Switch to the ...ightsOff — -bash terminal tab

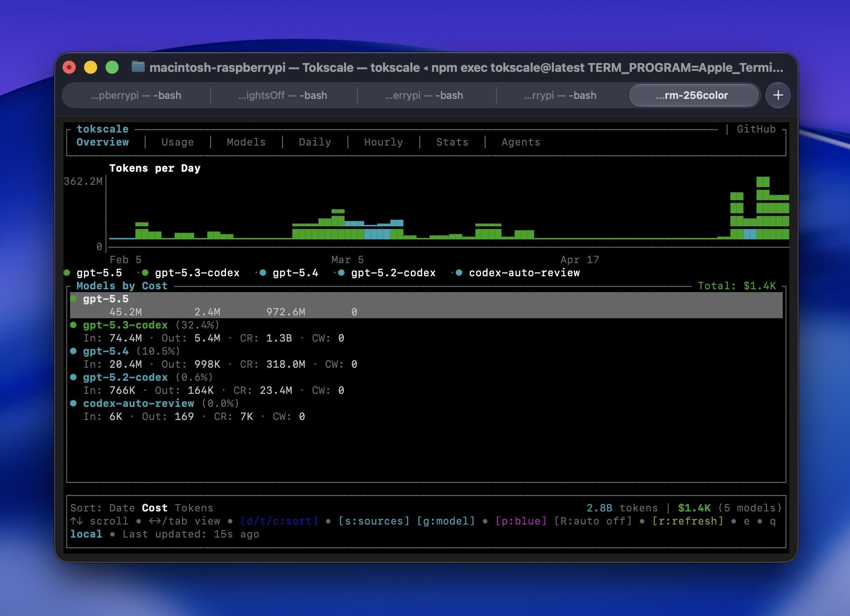click(x=283, y=95)
